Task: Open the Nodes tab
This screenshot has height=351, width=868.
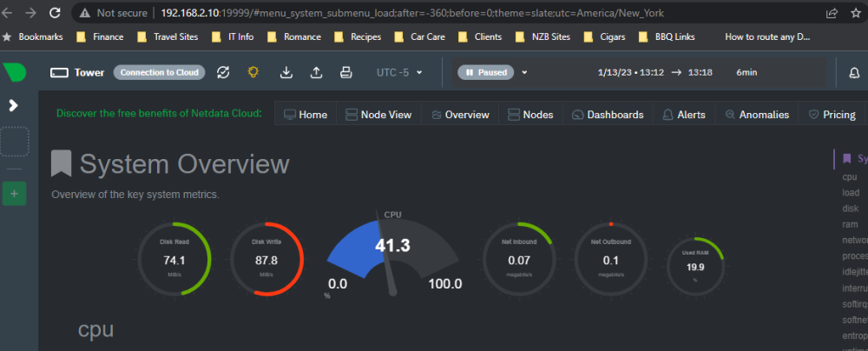Action: point(530,115)
